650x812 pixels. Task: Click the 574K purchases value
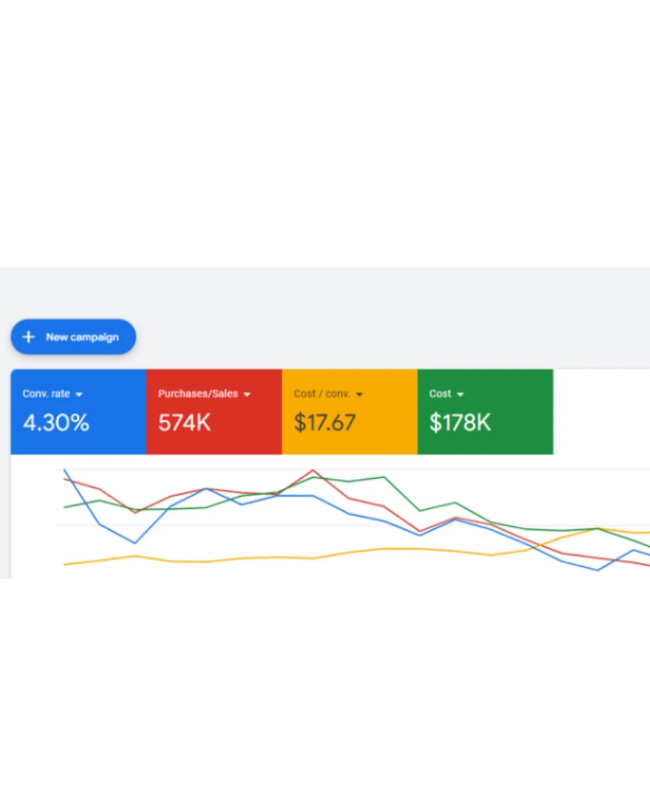pos(184,422)
